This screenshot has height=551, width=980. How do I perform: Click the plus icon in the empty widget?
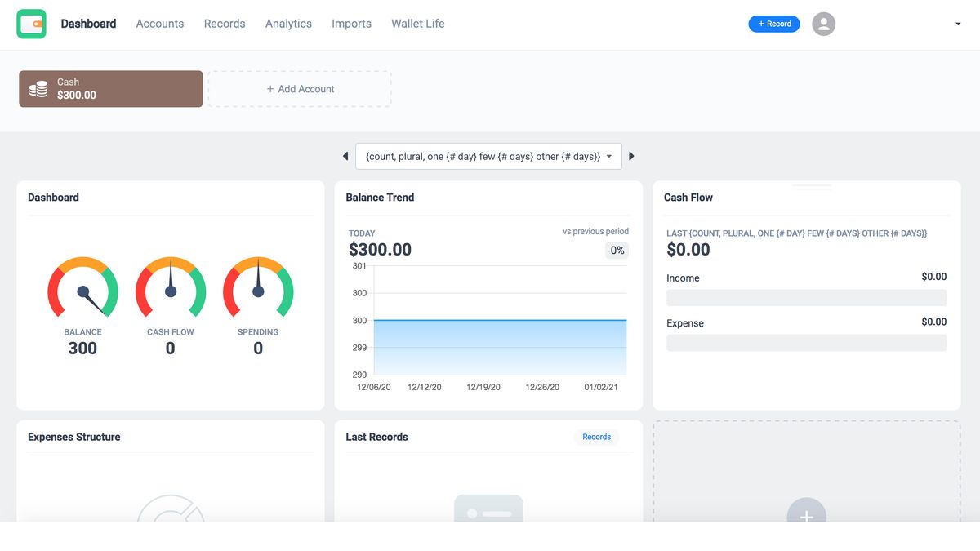tap(806, 517)
